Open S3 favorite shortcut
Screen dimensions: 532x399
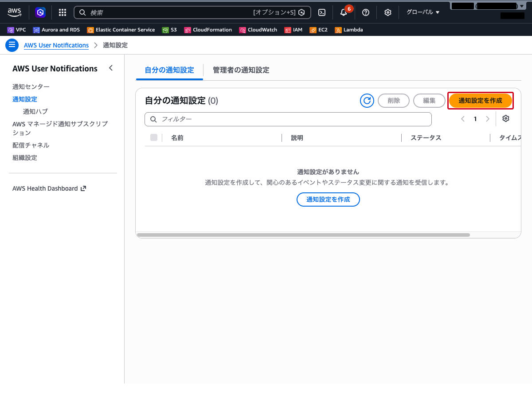(169, 30)
